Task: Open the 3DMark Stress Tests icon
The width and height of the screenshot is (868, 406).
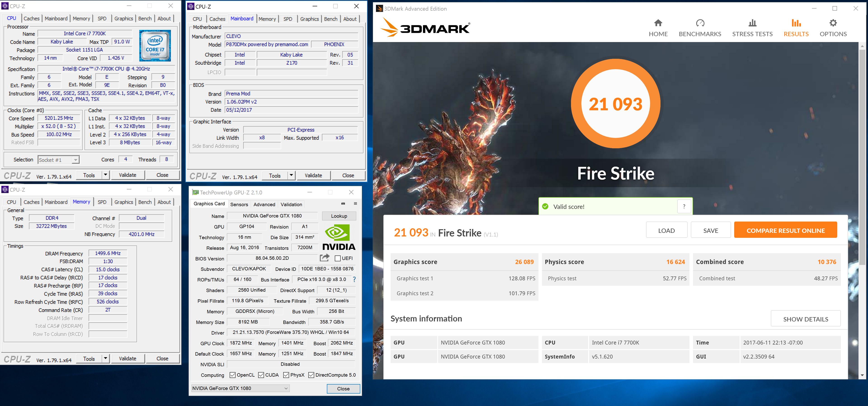Action: pos(752,23)
